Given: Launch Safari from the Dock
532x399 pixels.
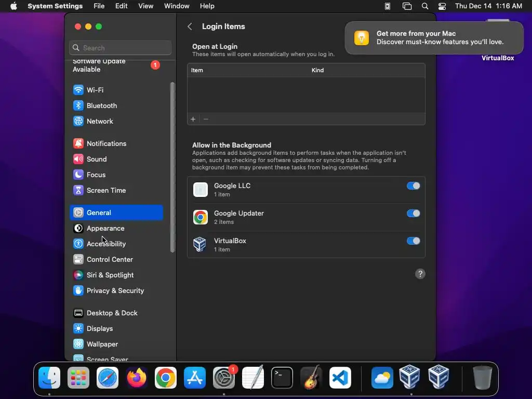Looking at the screenshot, I should click(x=108, y=378).
